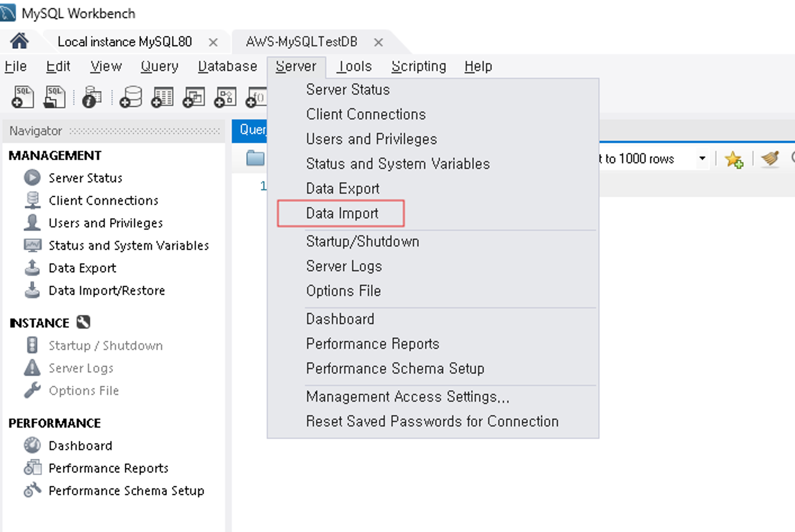Click create new view icon
The image size is (795, 532).
pyautogui.click(x=194, y=97)
